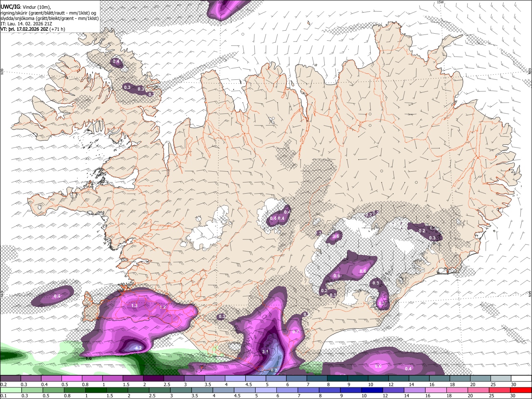Click the 0.2 label in the upper legend
Viewport: 532px width, 399px height.
(x=4, y=384)
